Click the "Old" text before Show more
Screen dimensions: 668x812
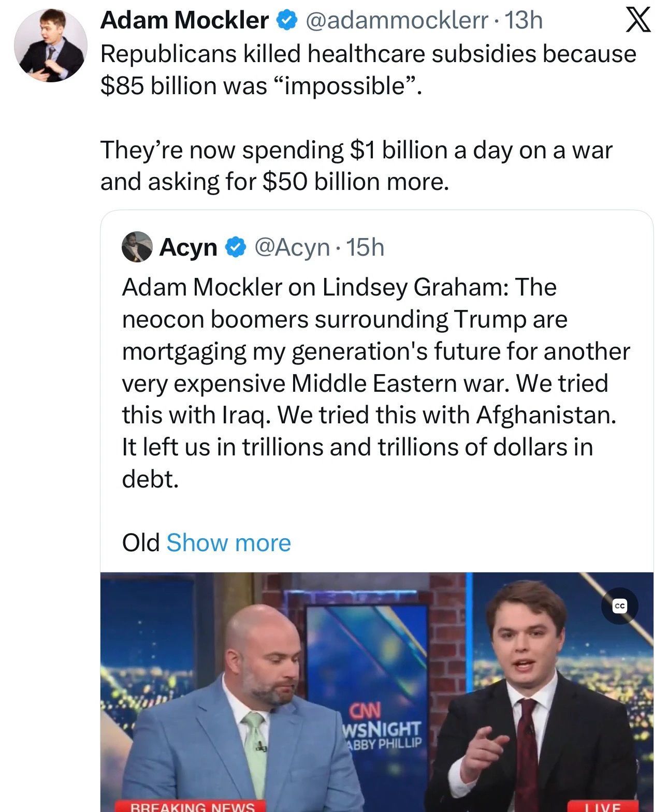pyautogui.click(x=141, y=543)
